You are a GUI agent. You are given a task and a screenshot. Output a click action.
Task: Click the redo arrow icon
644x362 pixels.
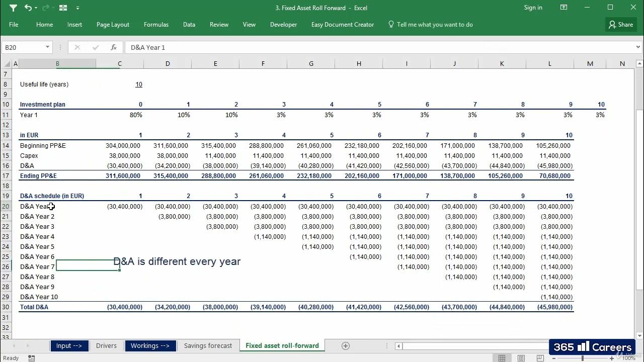point(45,8)
